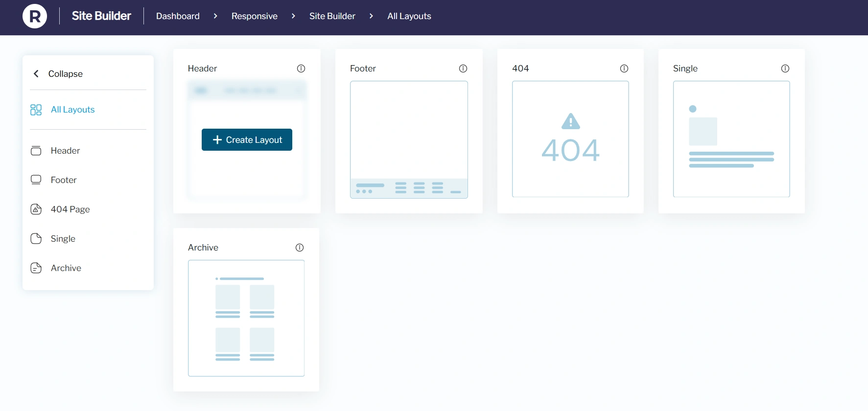Go to Dashboard breadcrumb

(178, 16)
